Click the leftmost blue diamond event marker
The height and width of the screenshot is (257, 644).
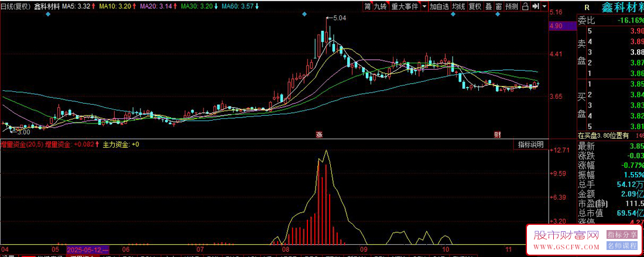coord(48,15)
